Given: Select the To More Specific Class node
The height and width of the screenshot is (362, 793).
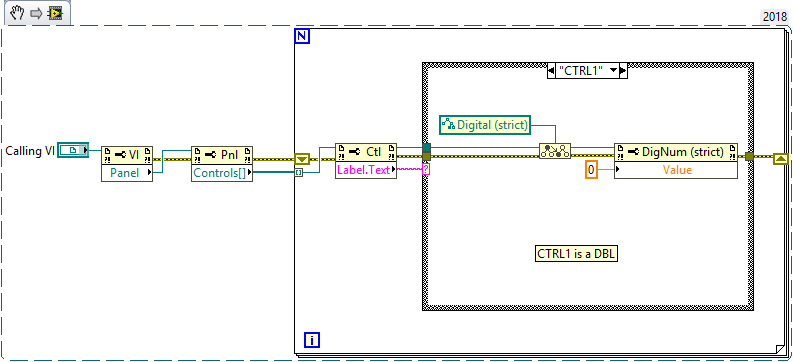Looking at the screenshot, I should click(555, 151).
